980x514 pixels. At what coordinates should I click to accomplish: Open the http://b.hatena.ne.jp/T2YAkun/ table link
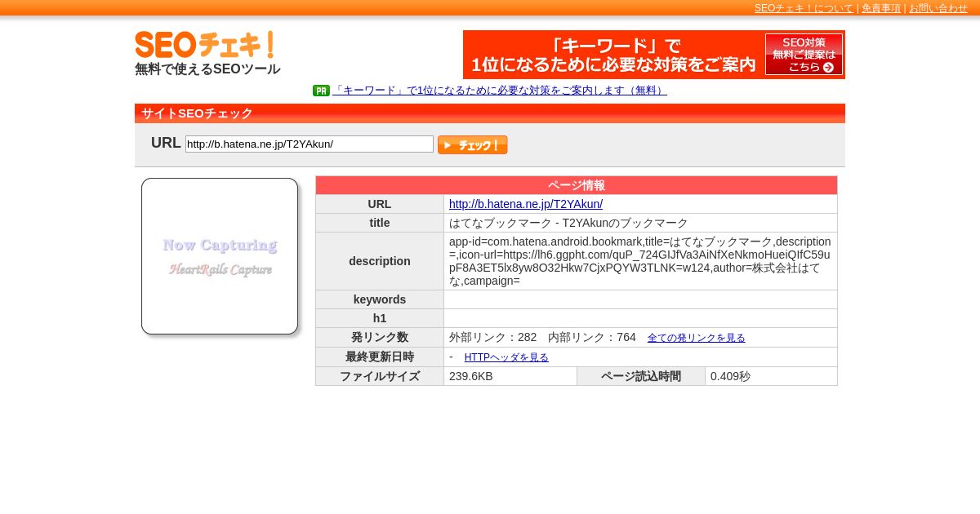526,204
